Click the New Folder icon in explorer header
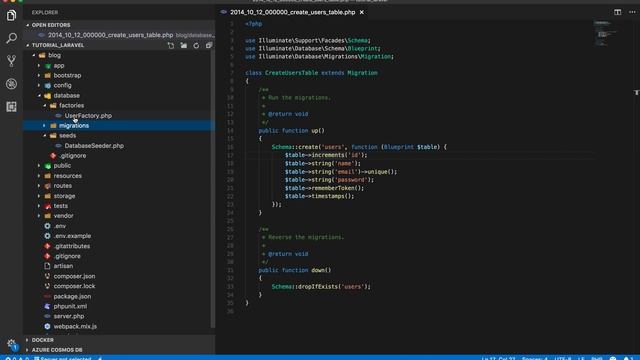Image resolution: width=640 pixels, height=360 pixels. click(x=184, y=45)
